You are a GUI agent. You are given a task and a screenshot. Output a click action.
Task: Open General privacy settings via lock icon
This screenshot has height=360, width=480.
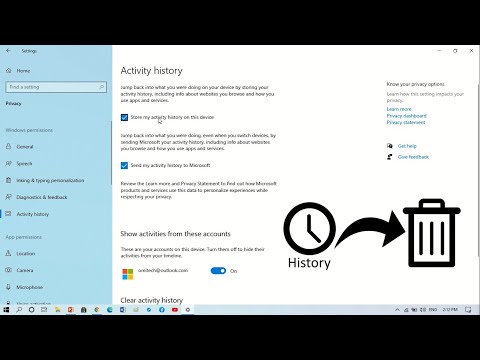coord(9,146)
